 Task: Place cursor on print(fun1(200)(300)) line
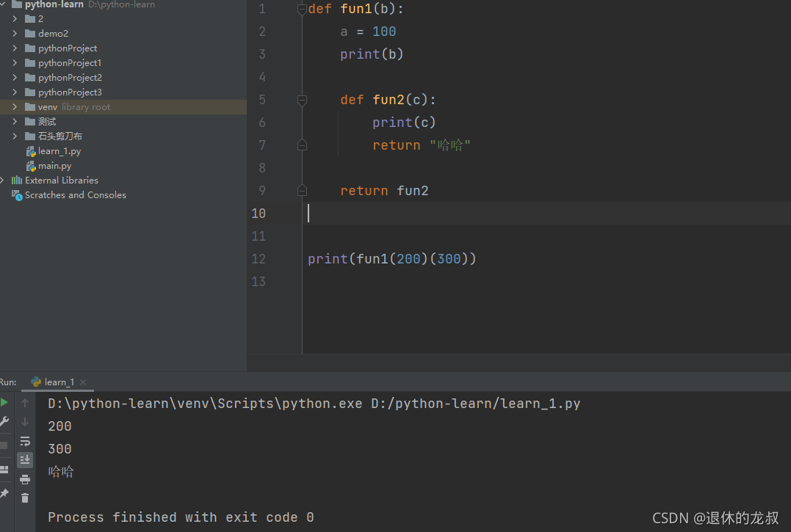point(392,259)
